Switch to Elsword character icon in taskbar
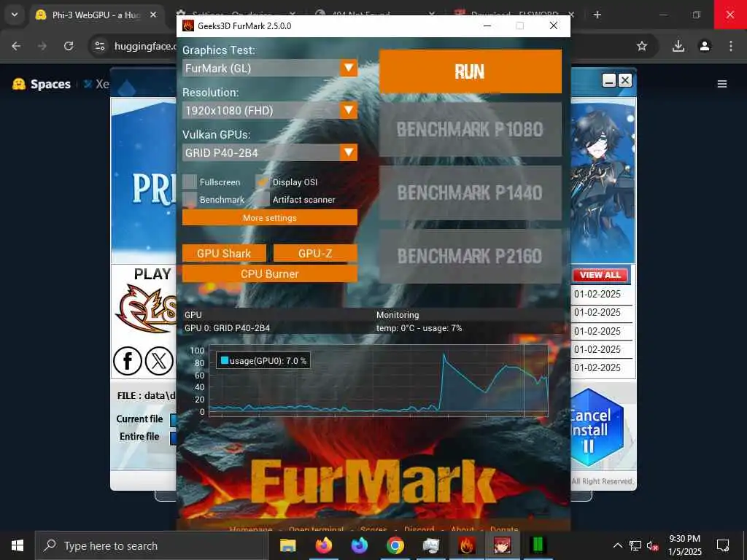 tap(502, 545)
